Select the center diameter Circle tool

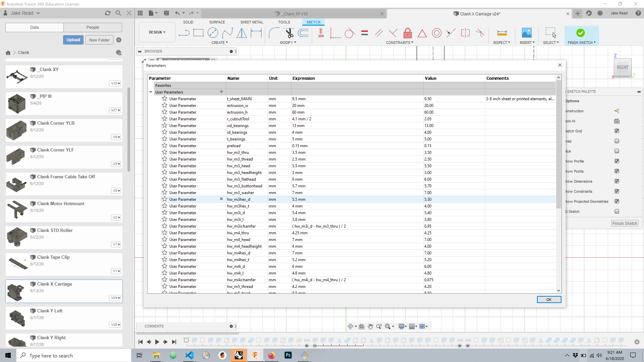click(x=212, y=33)
